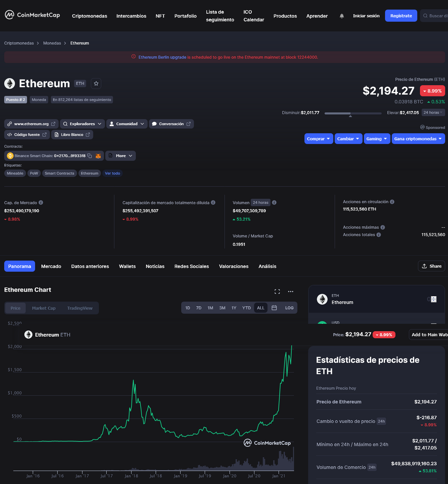Show info for Acciones totales
Screen dimensions: 448x484
tap(379, 235)
